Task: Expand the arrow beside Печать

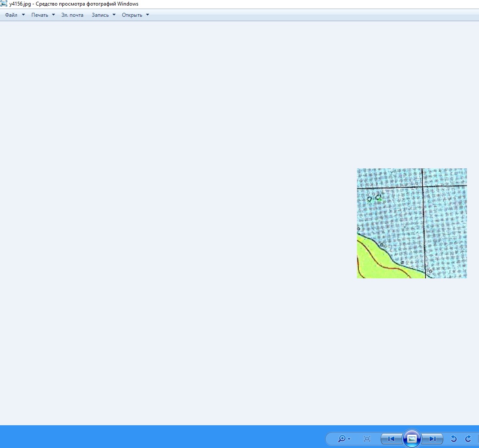Action: point(53,15)
